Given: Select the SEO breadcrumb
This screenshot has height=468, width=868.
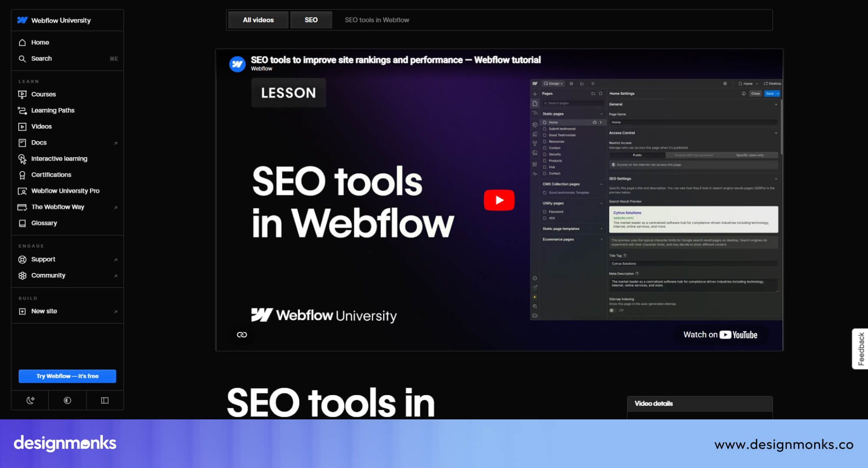Looking at the screenshot, I should 311,20.
